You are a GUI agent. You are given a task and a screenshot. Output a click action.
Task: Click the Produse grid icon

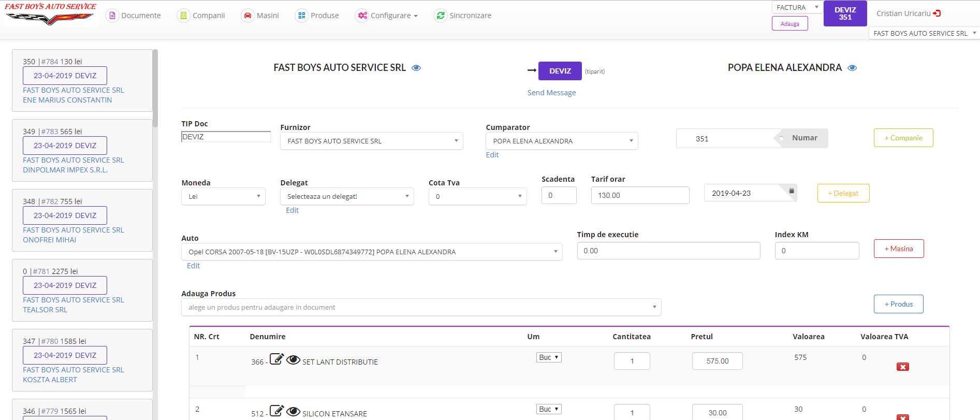pos(301,16)
